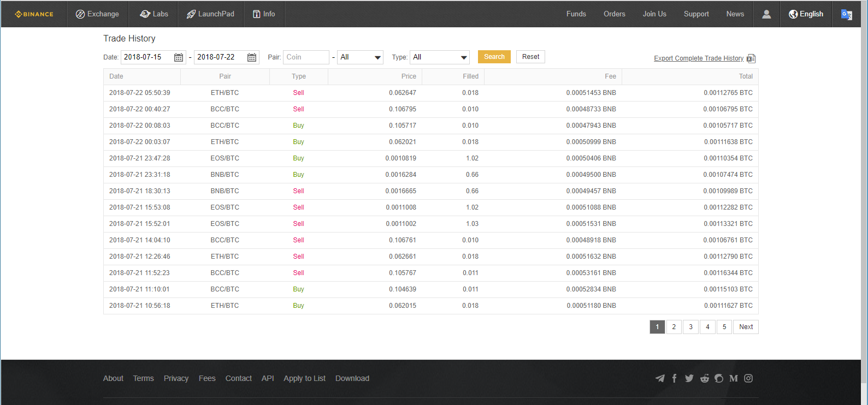Image resolution: width=868 pixels, height=405 pixels.
Task: Click total 0.00116344 BTC
Action: [x=728, y=273]
